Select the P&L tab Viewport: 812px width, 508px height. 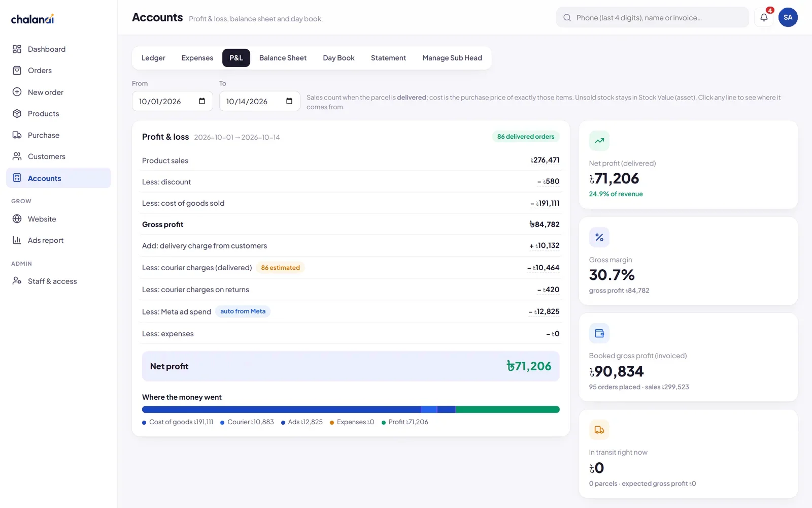tap(236, 58)
